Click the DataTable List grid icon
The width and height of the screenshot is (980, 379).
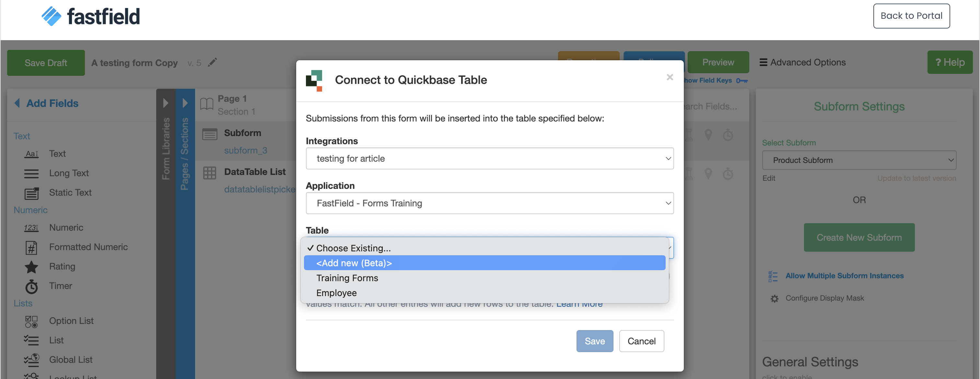pyautogui.click(x=209, y=173)
